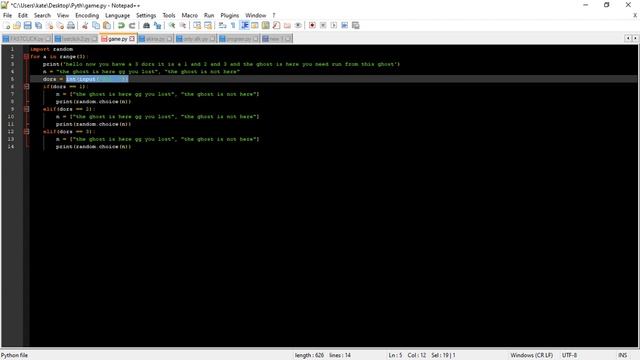Open the File menu
The image size is (640, 360).
point(7,15)
